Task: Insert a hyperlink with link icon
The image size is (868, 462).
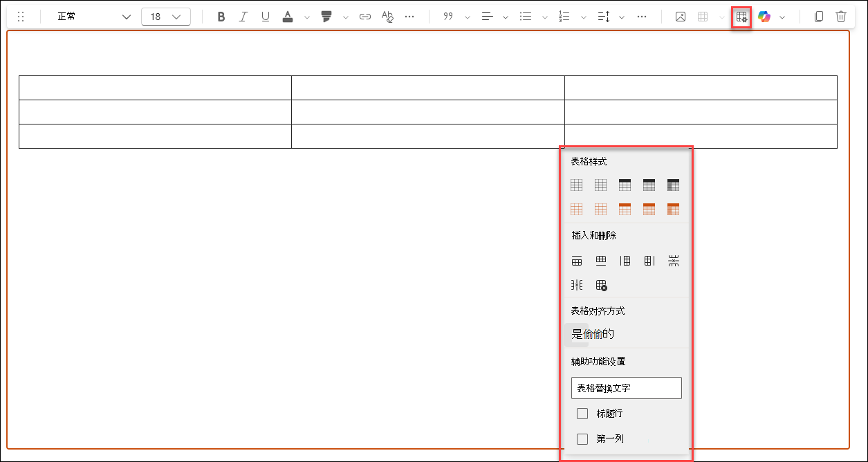Action: [365, 17]
